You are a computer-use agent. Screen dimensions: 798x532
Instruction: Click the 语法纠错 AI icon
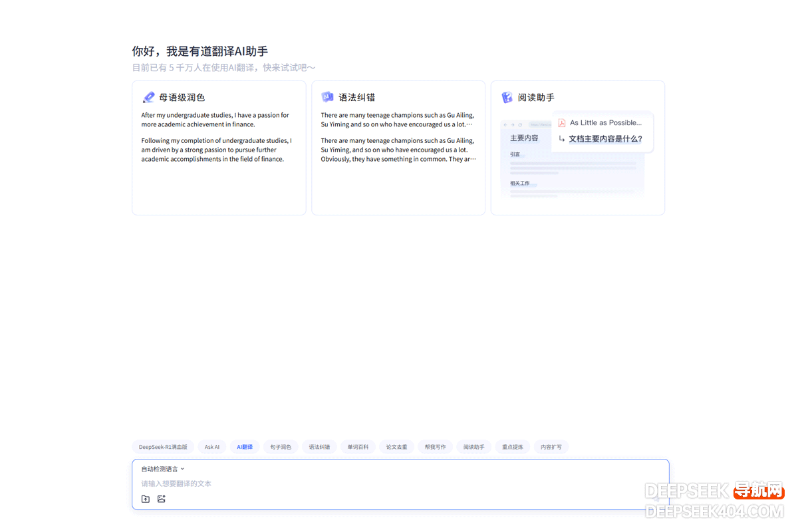327,97
